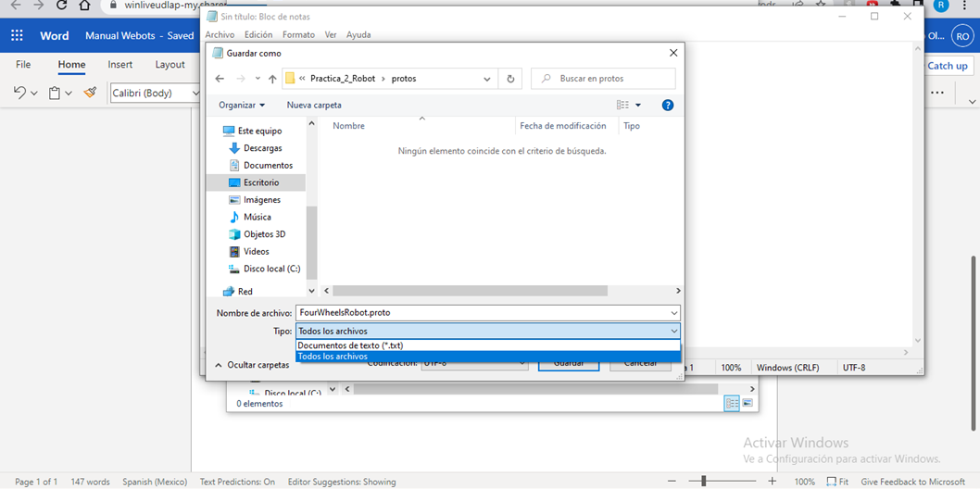This screenshot has height=489, width=980.
Task: Open the help icon in Guardar como
Action: click(x=668, y=105)
